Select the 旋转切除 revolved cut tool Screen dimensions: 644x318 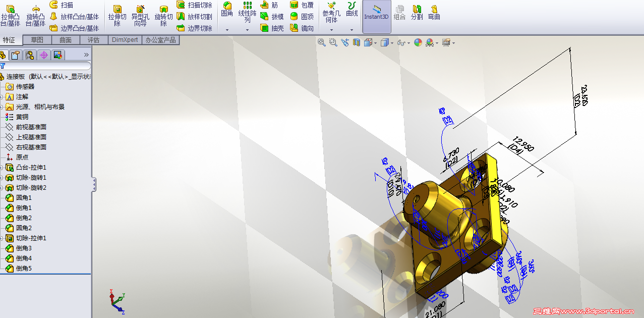click(x=163, y=16)
